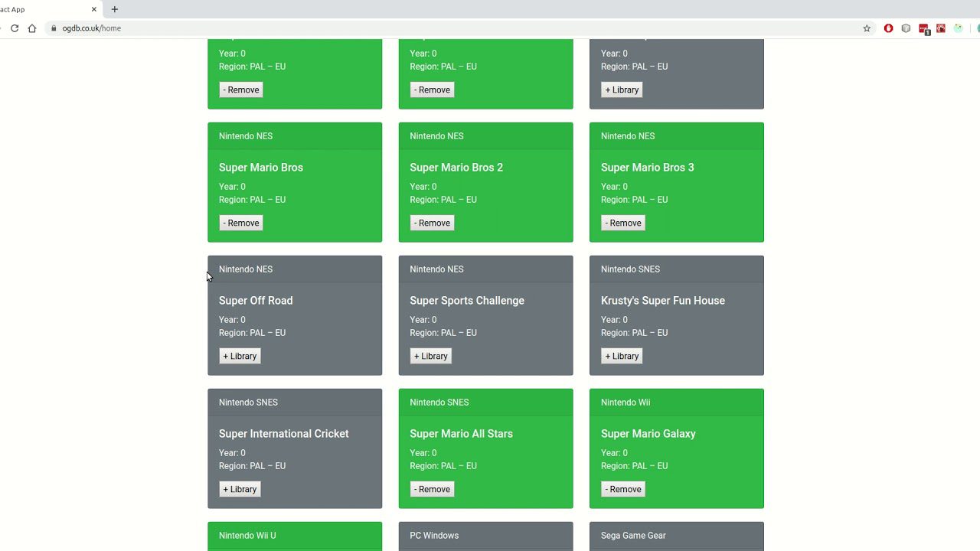This screenshot has width=980, height=551.
Task: Remove Super Mario Bros from the library
Action: (240, 223)
